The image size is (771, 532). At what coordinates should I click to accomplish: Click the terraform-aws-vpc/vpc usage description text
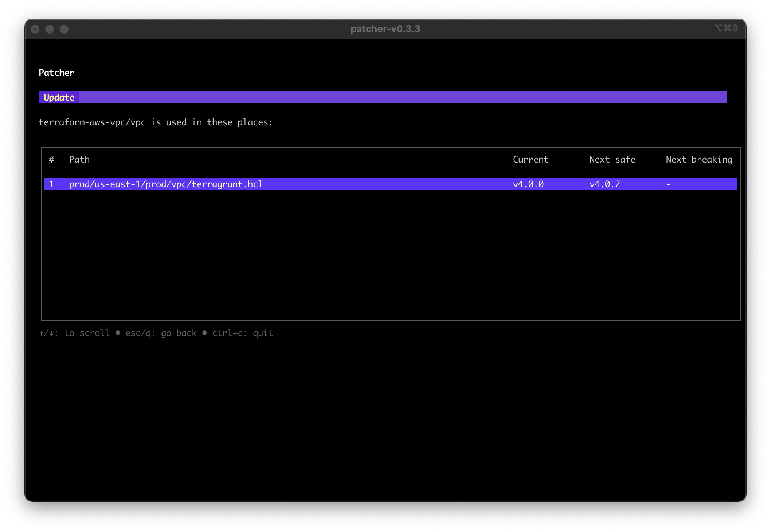click(x=156, y=122)
